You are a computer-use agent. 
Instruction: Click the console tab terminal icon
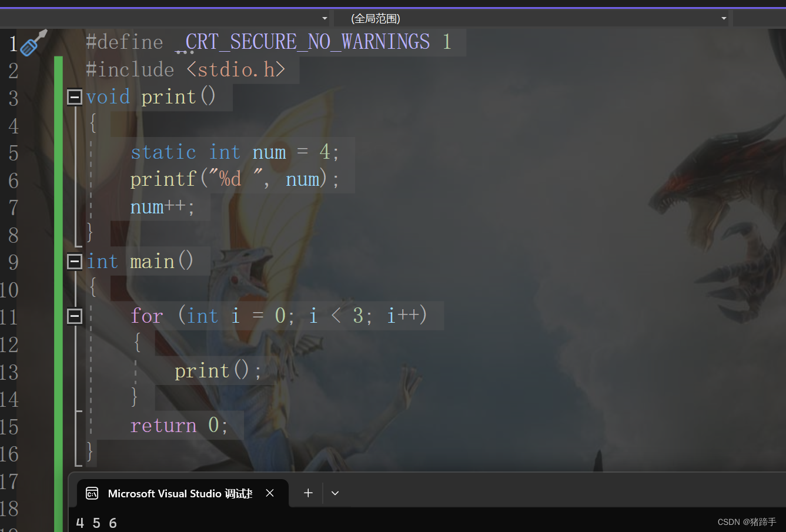(92, 493)
